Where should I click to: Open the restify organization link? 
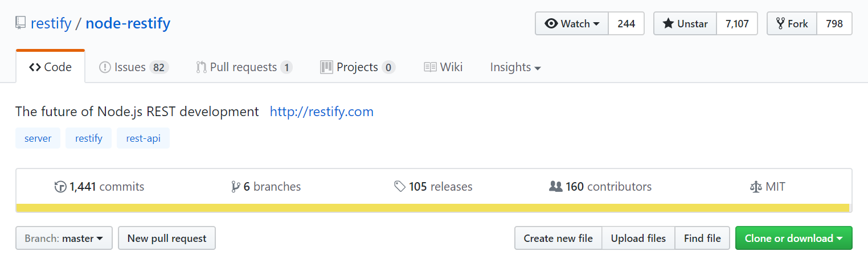(51, 23)
